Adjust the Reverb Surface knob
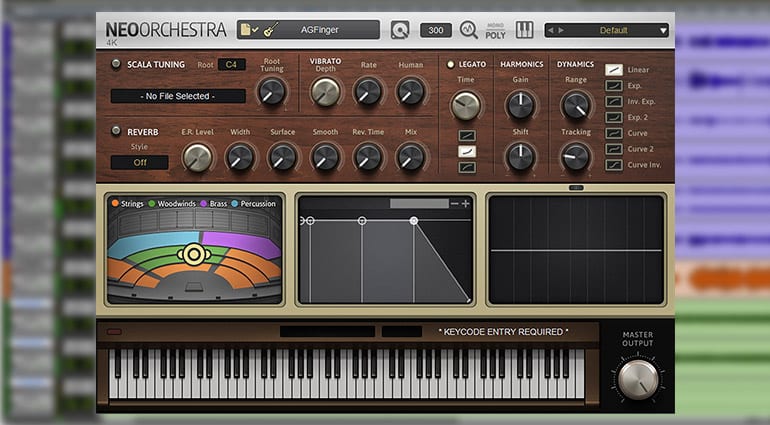Viewport: 770px width, 425px height. pos(282,158)
